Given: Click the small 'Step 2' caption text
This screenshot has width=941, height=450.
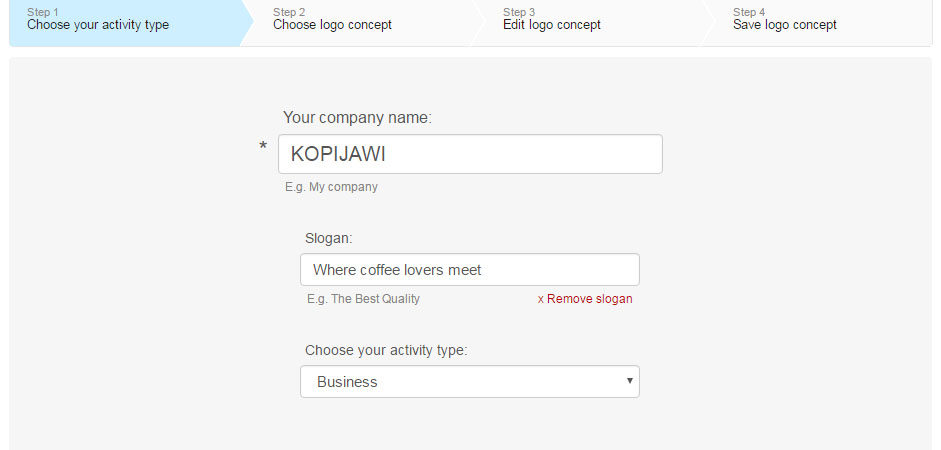Looking at the screenshot, I should pos(289,12).
